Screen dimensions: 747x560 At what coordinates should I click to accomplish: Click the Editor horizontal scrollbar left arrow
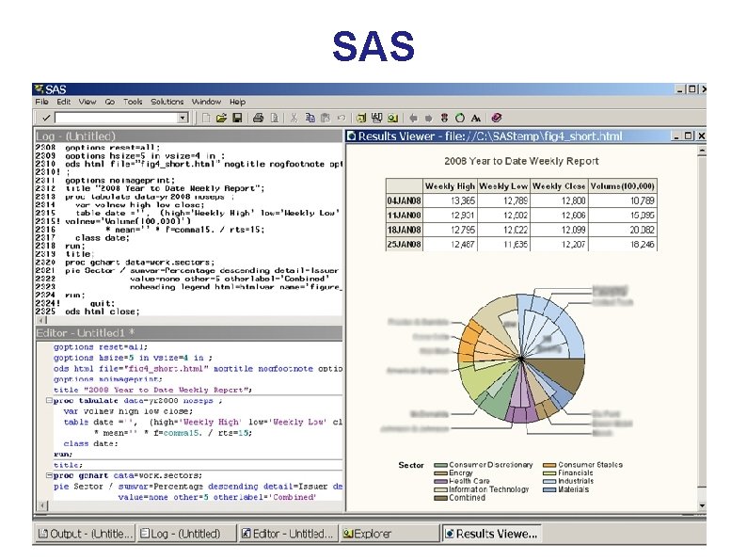tap(42, 505)
